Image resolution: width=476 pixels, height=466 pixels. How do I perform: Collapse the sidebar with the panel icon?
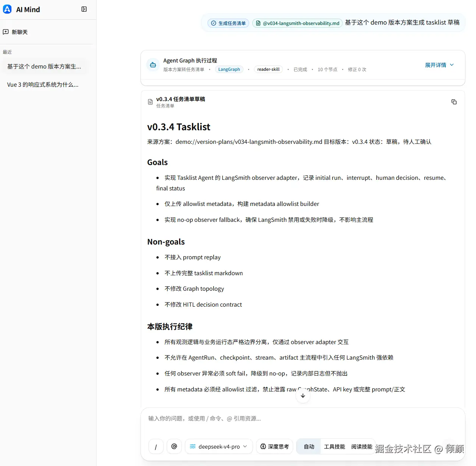[84, 9]
